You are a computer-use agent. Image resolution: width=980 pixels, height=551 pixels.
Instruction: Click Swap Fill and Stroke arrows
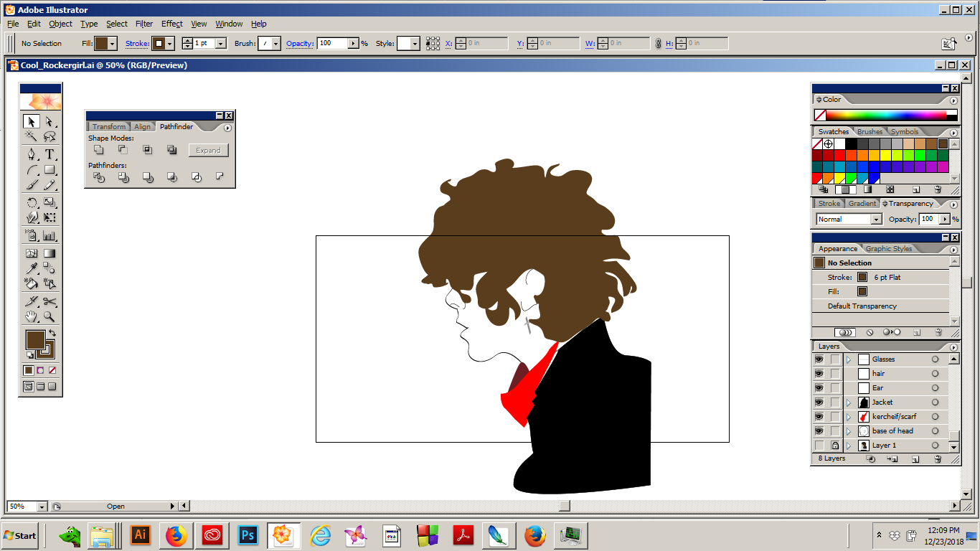point(52,334)
